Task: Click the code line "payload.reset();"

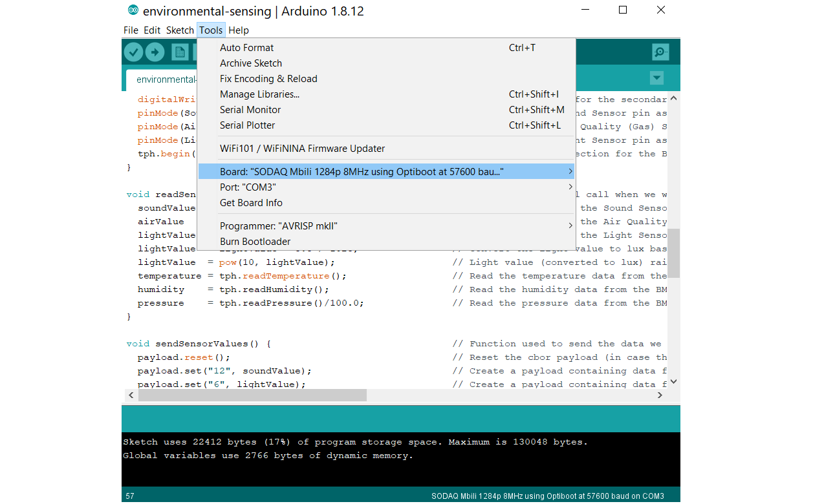Action: pyautogui.click(x=184, y=357)
